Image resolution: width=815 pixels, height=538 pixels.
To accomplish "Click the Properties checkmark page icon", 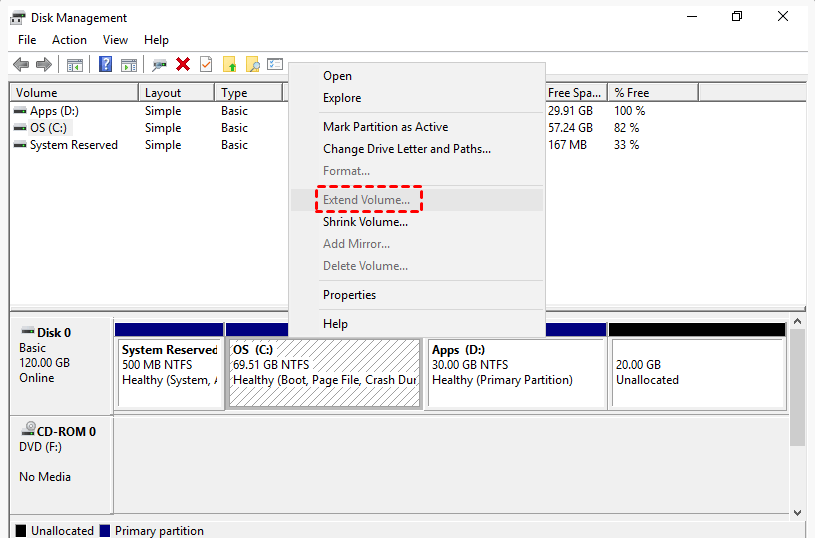I will [x=206, y=64].
